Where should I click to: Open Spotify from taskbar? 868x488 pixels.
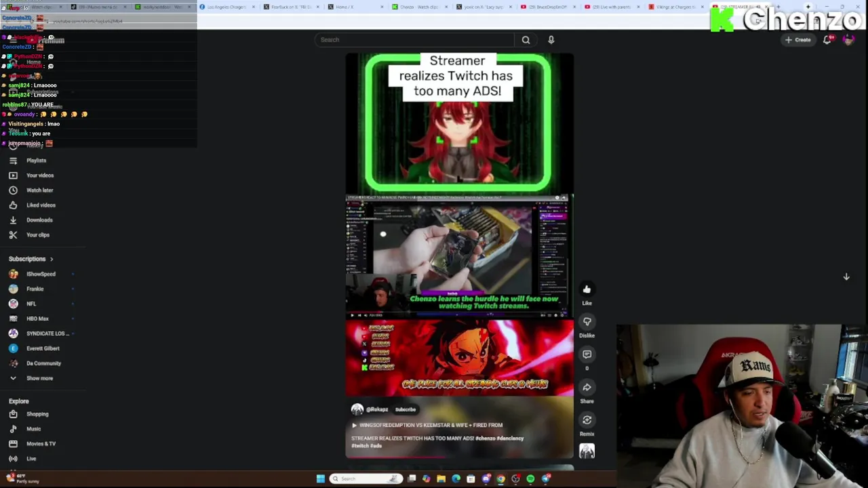tap(530, 479)
